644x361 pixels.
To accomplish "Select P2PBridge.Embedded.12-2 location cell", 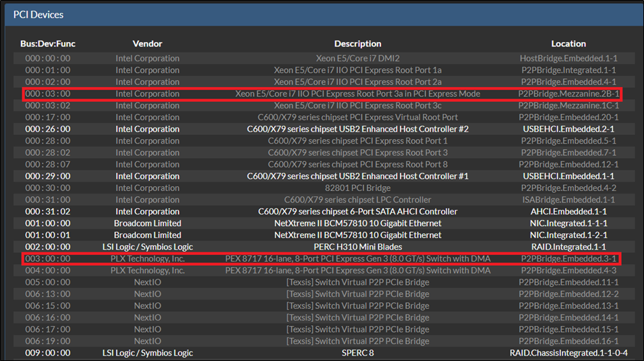I will (x=568, y=294).
